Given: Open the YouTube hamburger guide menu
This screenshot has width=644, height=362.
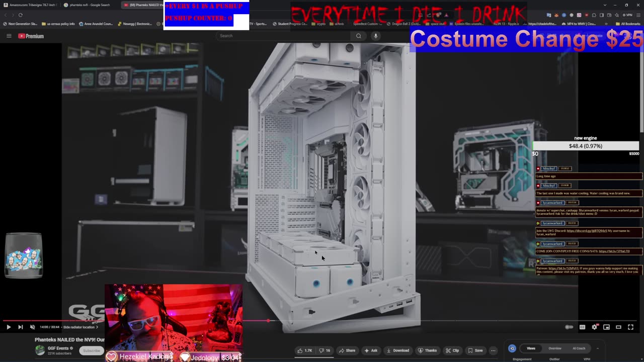Looking at the screenshot, I should point(9,36).
